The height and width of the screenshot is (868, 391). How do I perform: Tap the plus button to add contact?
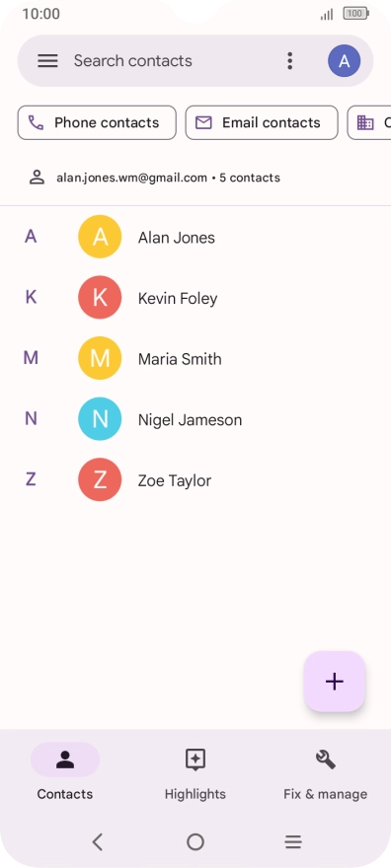[335, 682]
